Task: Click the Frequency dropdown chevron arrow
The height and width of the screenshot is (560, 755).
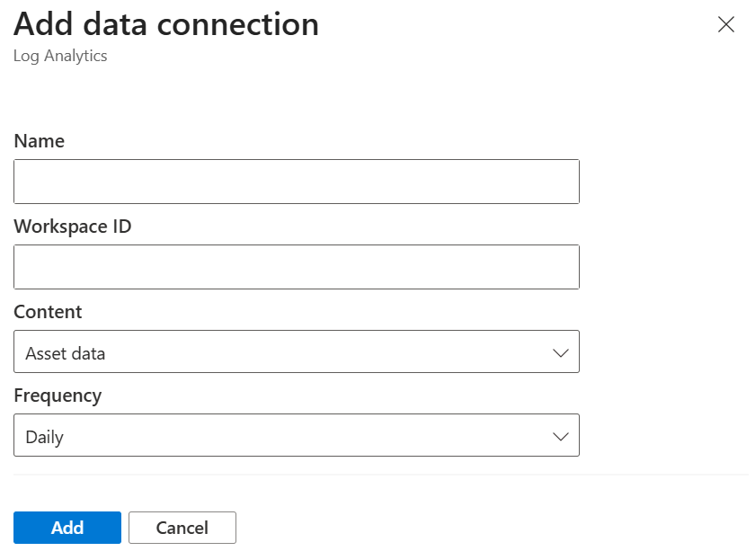Action: click(x=561, y=435)
